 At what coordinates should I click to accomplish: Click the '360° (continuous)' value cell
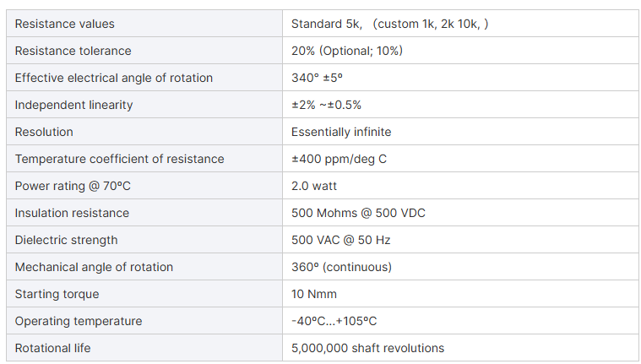460,267
